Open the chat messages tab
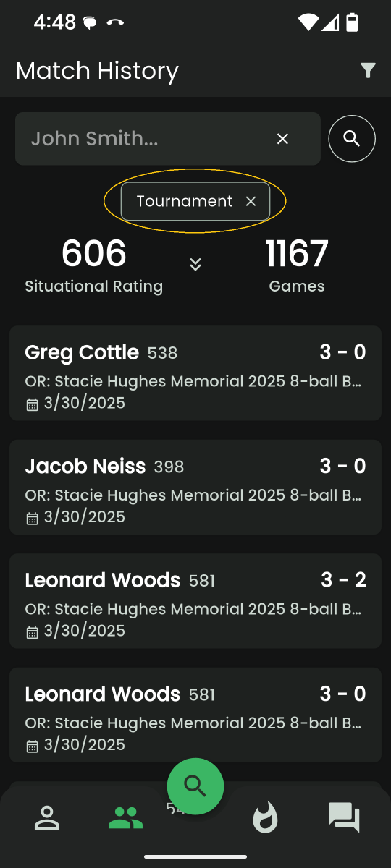The width and height of the screenshot is (391, 868). click(x=344, y=818)
